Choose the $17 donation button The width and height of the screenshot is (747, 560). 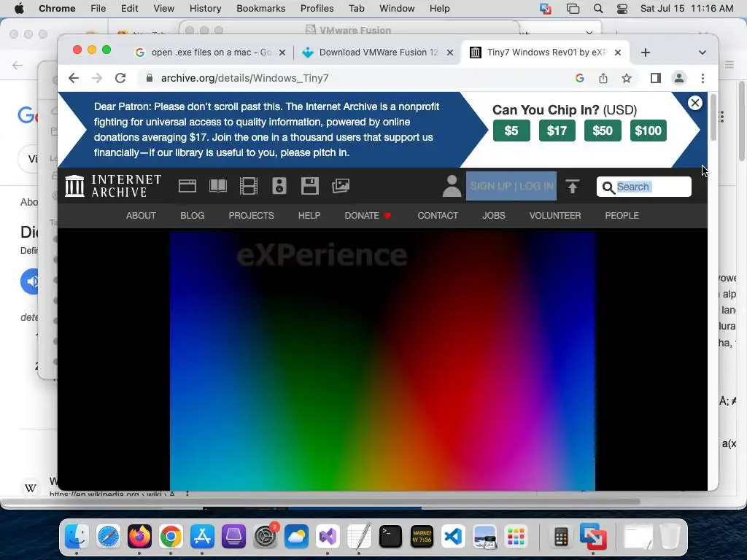tap(557, 131)
